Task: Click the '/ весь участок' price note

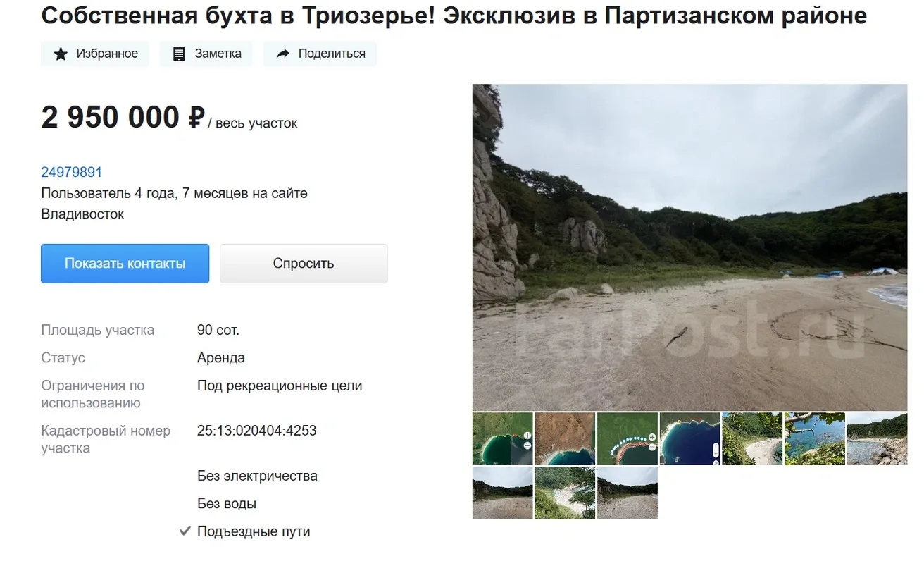Action: pos(253,123)
